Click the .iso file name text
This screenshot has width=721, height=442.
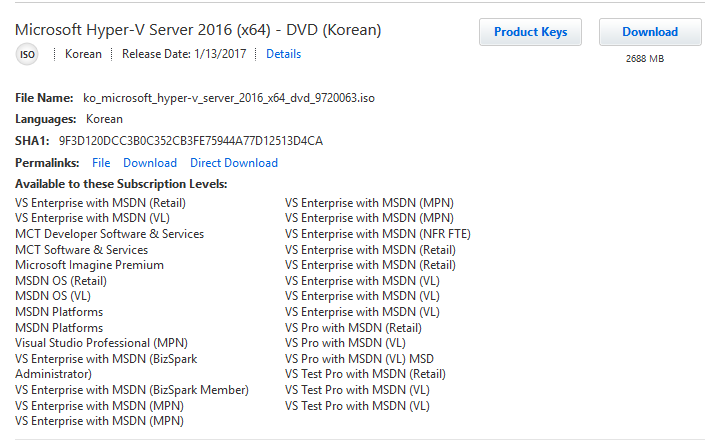pos(229,98)
